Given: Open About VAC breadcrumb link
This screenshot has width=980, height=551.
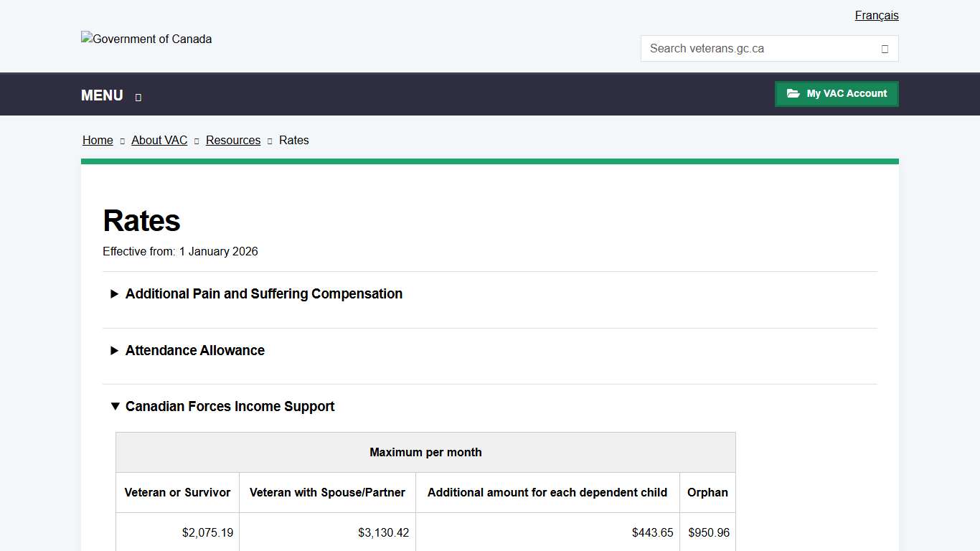Looking at the screenshot, I should pos(159,141).
